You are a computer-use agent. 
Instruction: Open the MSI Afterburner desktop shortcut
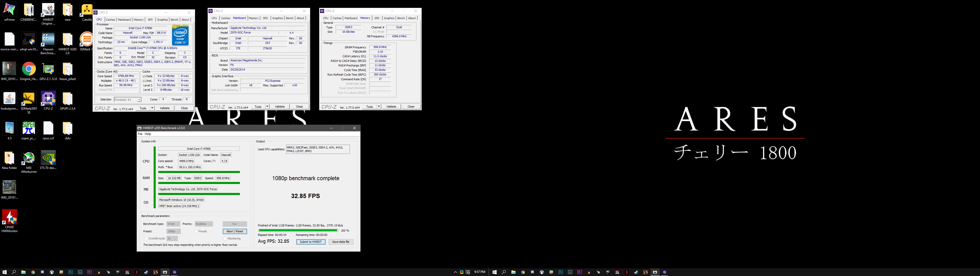(29, 162)
